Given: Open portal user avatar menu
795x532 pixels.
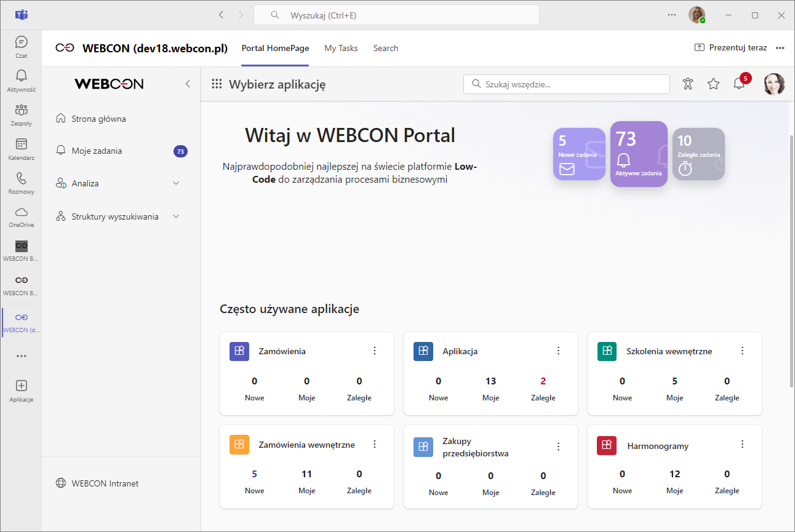Looking at the screenshot, I should tap(774, 84).
